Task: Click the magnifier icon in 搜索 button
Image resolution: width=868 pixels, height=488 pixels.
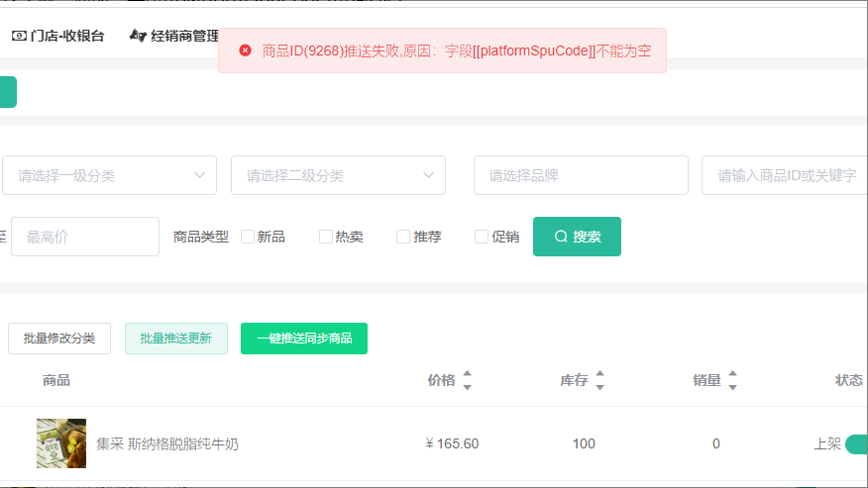Action: pyautogui.click(x=561, y=237)
